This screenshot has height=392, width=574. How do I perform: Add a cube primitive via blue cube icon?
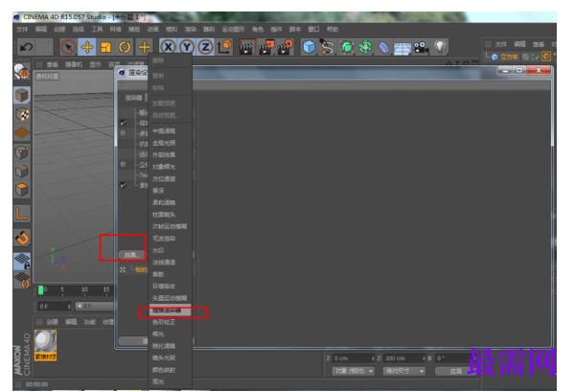[309, 47]
